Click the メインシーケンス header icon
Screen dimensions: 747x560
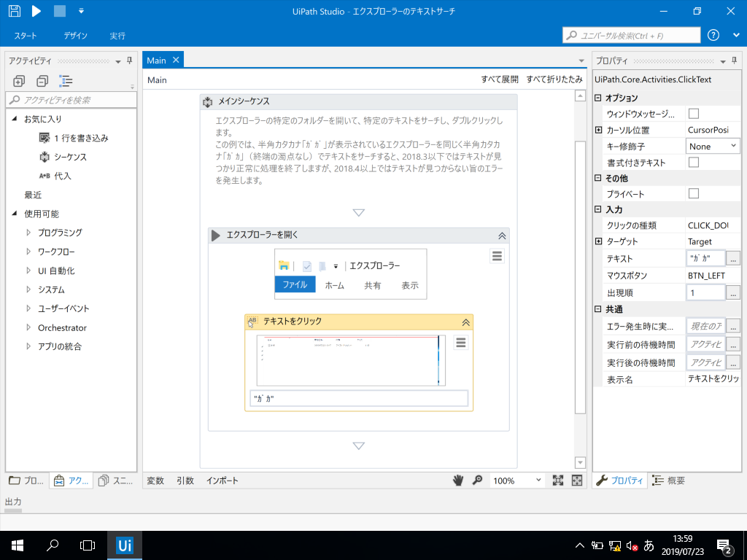[x=208, y=102]
